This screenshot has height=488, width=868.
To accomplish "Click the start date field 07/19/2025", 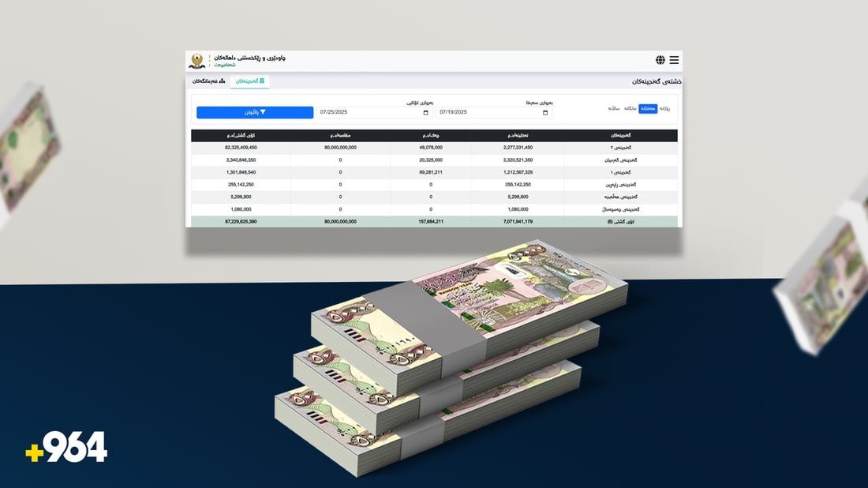I will pos(489,113).
